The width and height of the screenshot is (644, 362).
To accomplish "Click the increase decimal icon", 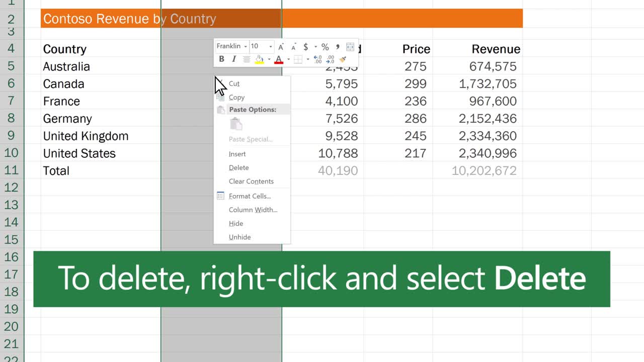I will pyautogui.click(x=317, y=59).
